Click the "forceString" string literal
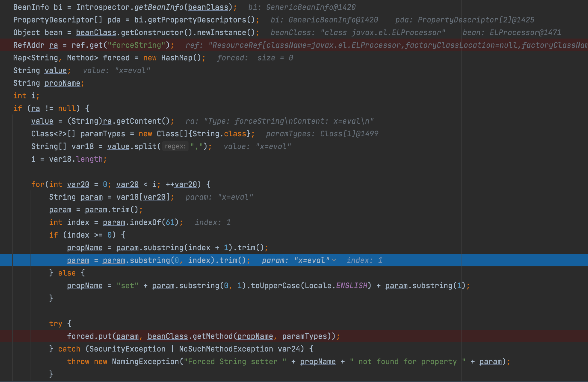This screenshot has width=588, height=382. [137, 45]
